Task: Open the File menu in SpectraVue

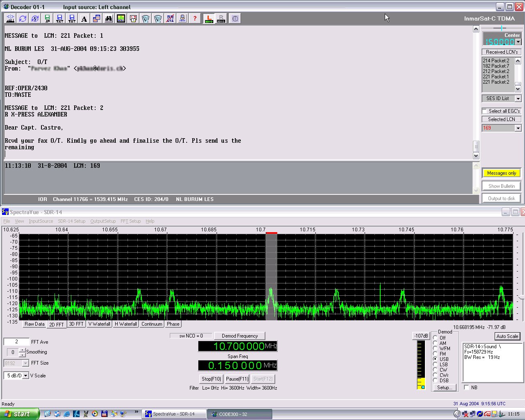Action: 7,221
